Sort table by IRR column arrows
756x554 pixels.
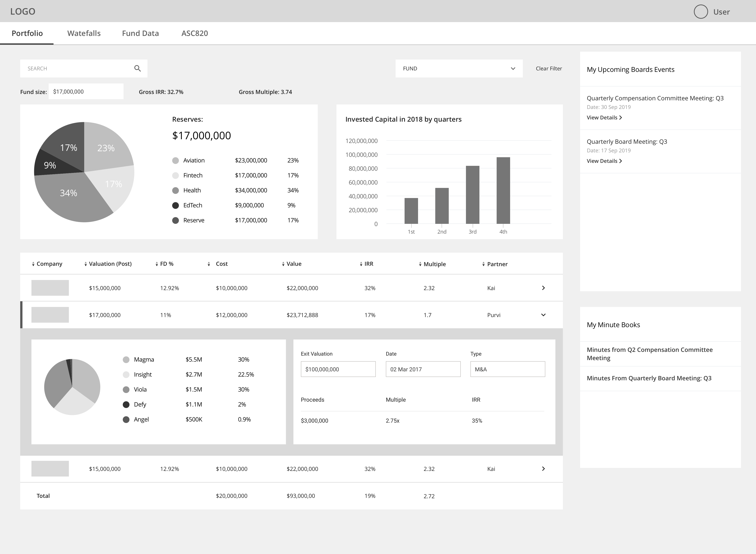(361, 264)
